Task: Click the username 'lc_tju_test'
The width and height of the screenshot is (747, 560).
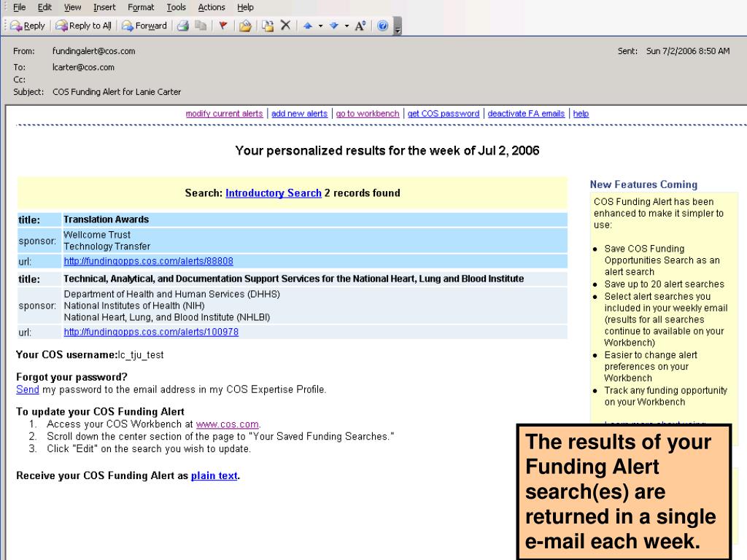Action: [x=141, y=355]
